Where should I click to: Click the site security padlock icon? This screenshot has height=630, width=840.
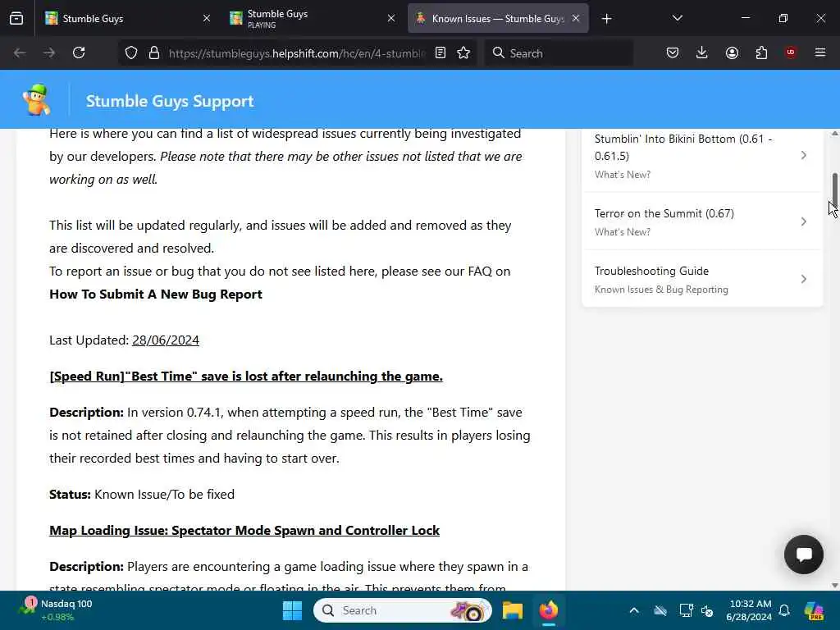pos(154,52)
